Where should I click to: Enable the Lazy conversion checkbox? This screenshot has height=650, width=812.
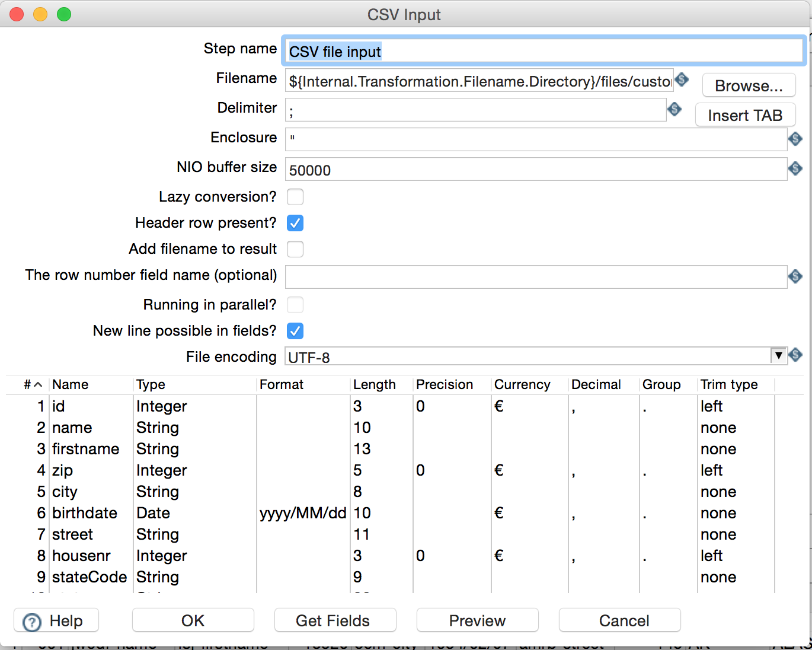pos(295,197)
